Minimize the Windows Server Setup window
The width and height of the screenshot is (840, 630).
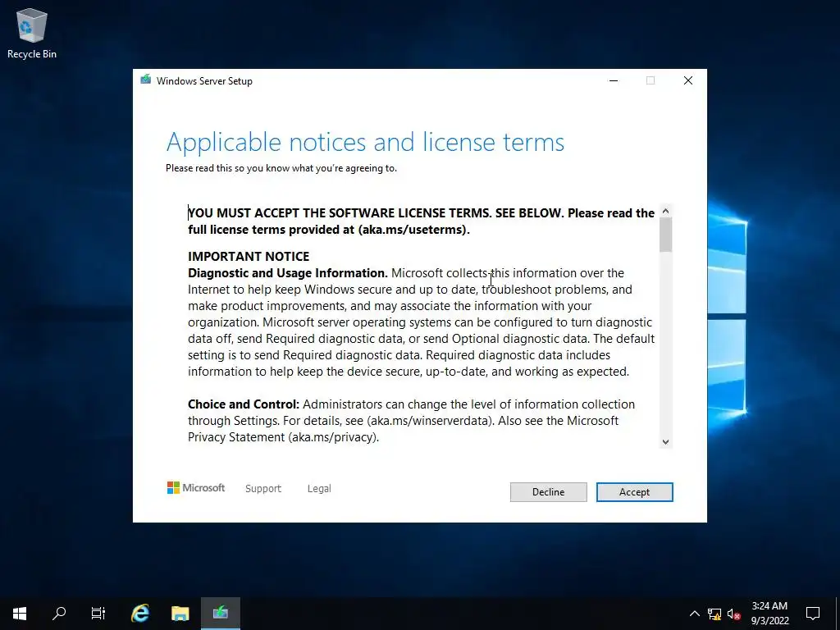(x=614, y=80)
